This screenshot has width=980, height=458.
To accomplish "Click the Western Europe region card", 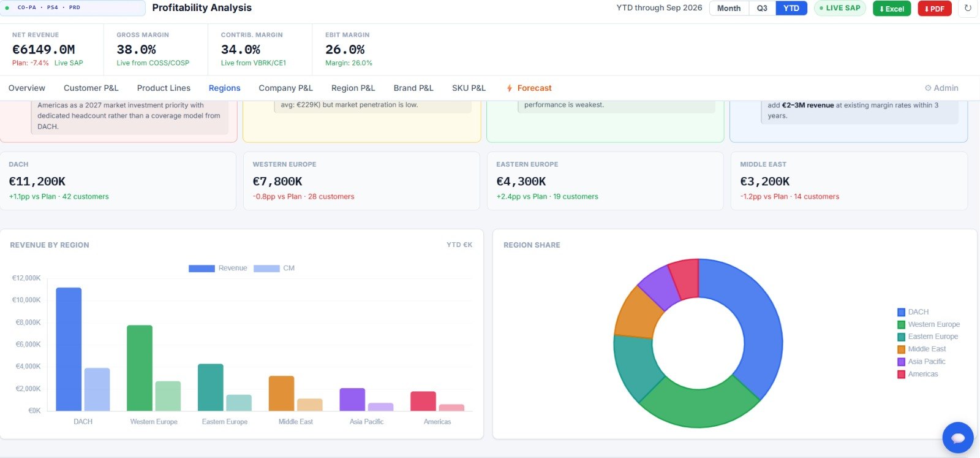I will (x=361, y=181).
